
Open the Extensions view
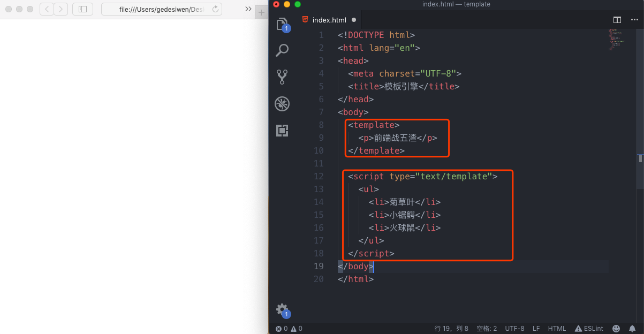pyautogui.click(x=282, y=130)
